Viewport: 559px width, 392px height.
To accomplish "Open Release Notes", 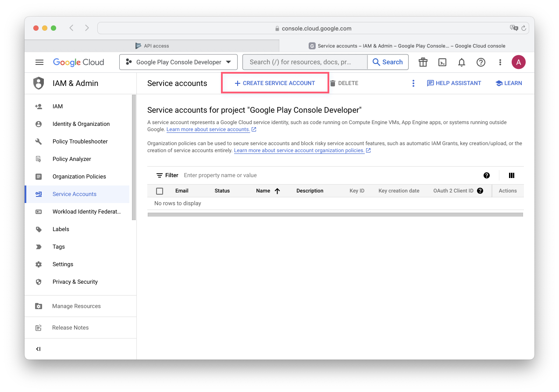I will 70,328.
